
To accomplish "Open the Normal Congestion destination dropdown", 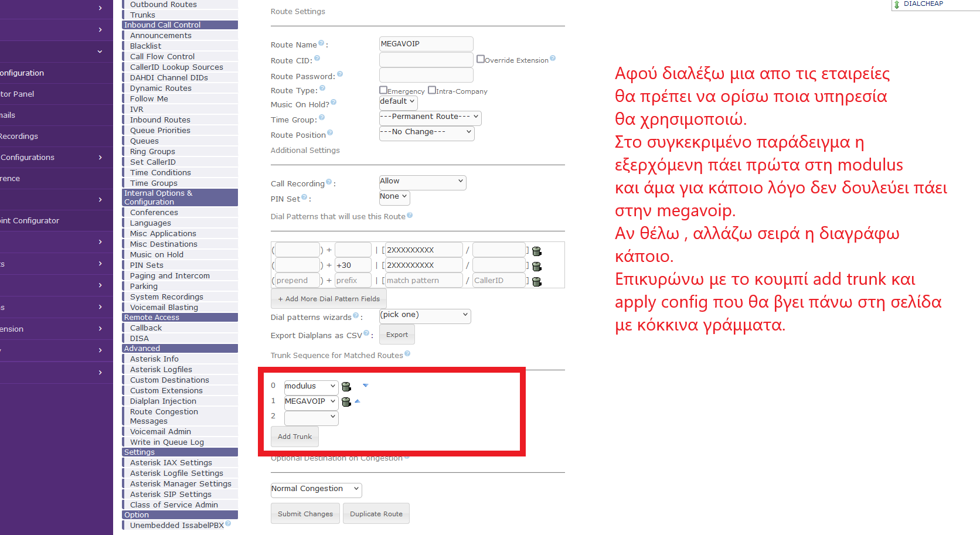I will [x=315, y=489].
